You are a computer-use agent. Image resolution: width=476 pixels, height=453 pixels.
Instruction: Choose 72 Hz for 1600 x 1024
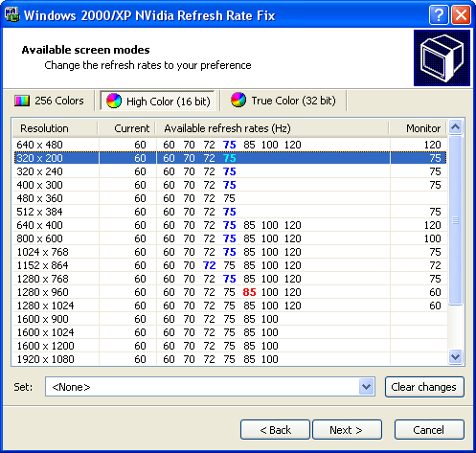point(209,332)
